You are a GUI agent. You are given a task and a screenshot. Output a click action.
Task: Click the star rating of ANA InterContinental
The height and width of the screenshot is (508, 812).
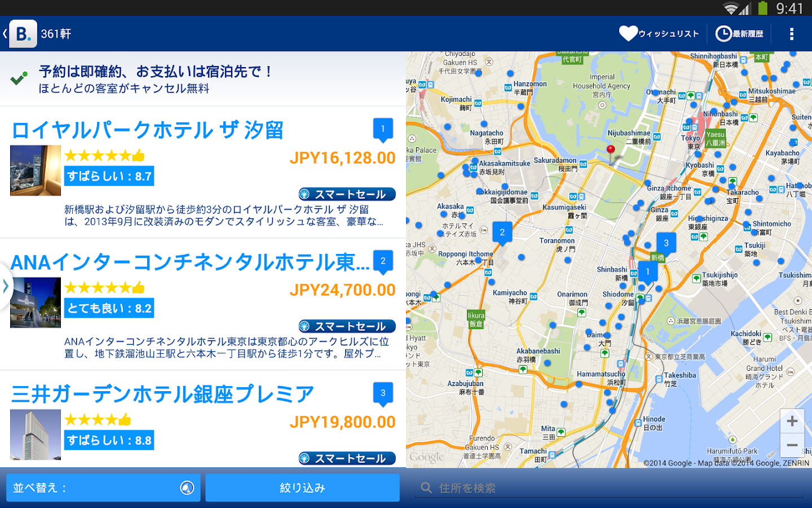104,288
